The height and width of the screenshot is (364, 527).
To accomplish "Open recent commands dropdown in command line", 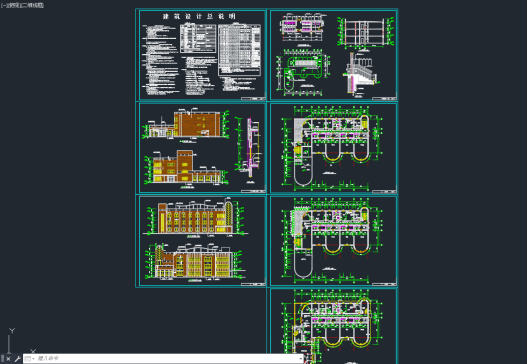I will tap(30, 359).
